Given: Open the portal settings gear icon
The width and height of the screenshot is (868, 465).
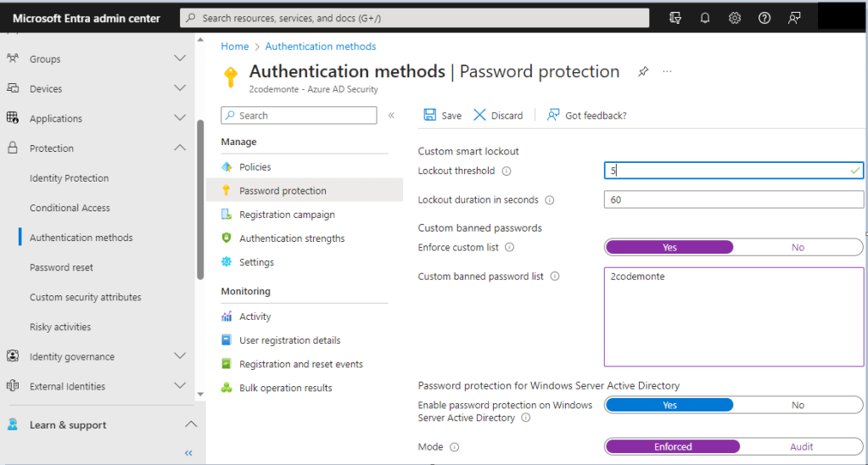Looking at the screenshot, I should (x=735, y=18).
